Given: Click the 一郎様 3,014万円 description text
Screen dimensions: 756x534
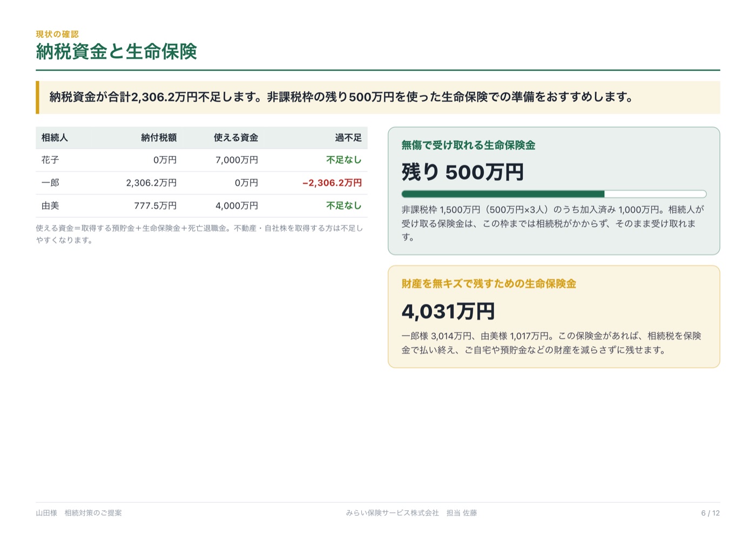Looking at the screenshot, I should (x=551, y=343).
